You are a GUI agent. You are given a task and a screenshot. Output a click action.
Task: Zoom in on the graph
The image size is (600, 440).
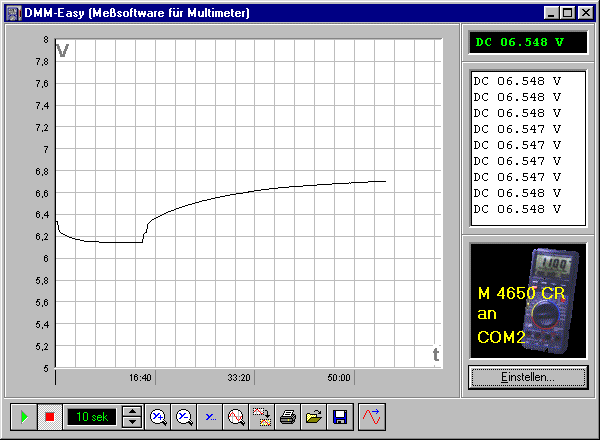tap(158, 416)
